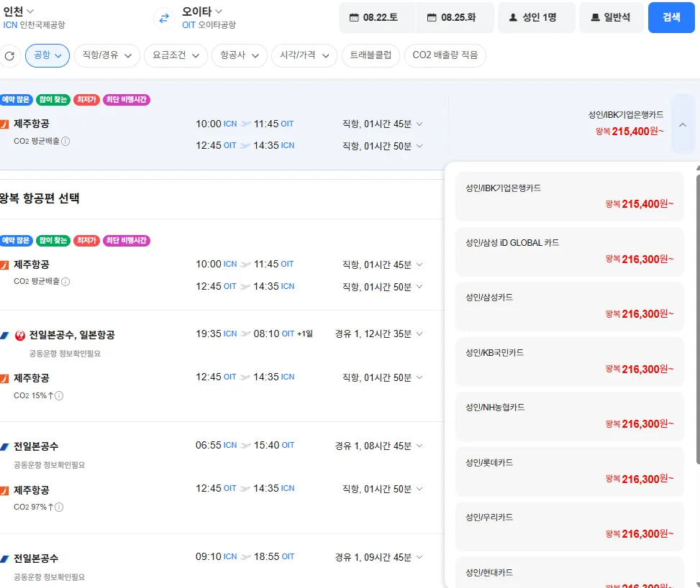Click the 일본항공 red crane logo
Screen dimensions: 700x588
(x=20, y=336)
